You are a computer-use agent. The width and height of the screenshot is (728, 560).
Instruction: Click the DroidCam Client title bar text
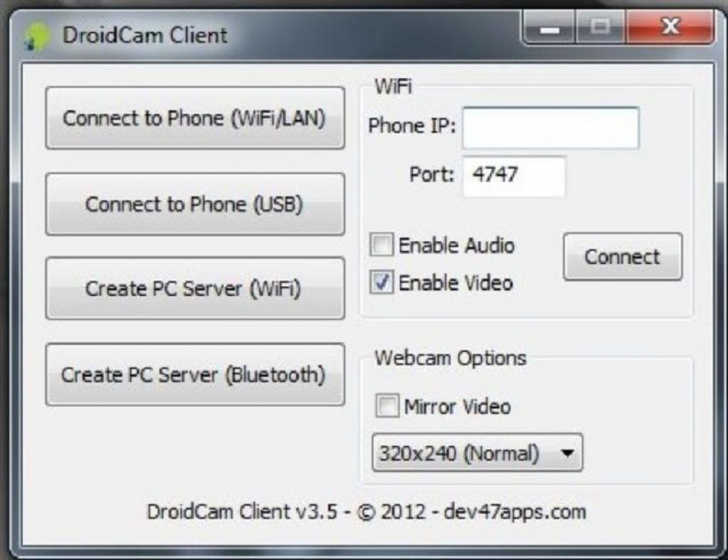coord(145,36)
